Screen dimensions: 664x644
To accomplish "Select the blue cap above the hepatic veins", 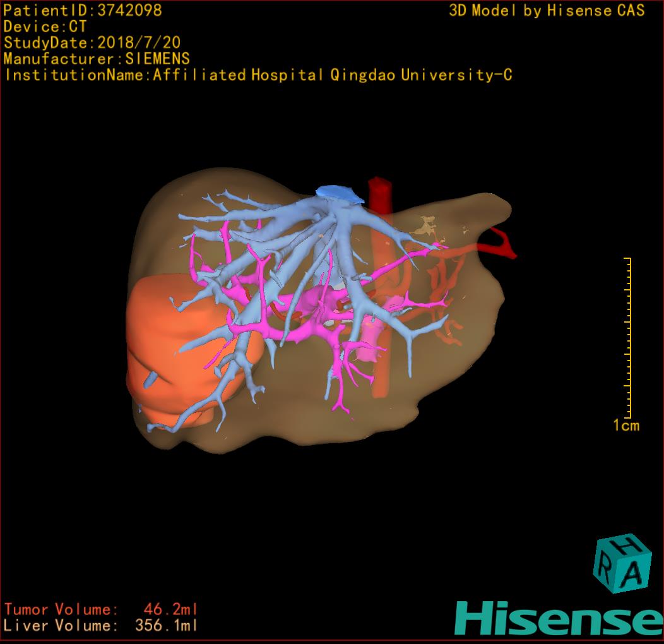I will 340,193.
